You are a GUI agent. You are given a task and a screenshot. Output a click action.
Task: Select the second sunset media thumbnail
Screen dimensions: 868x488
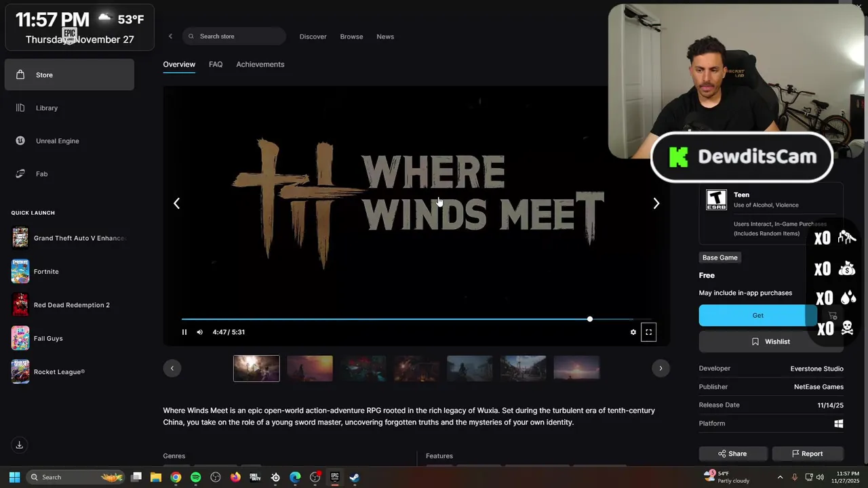310,368
